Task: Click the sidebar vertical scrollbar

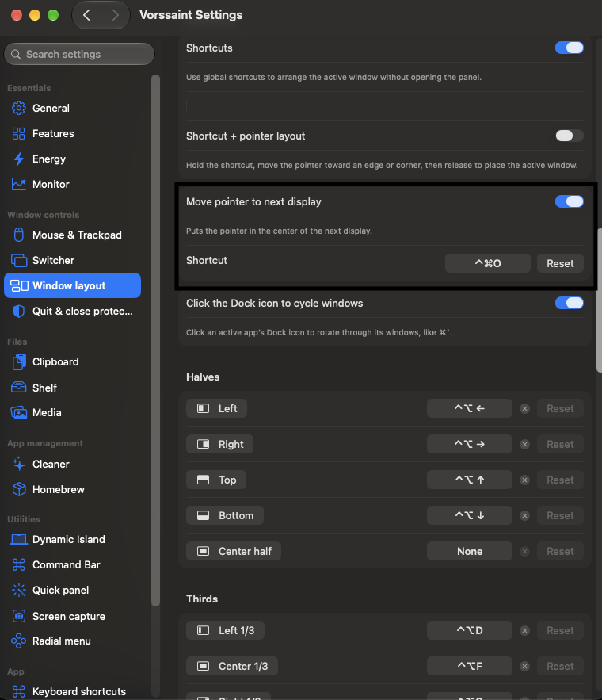Action: pos(155,340)
